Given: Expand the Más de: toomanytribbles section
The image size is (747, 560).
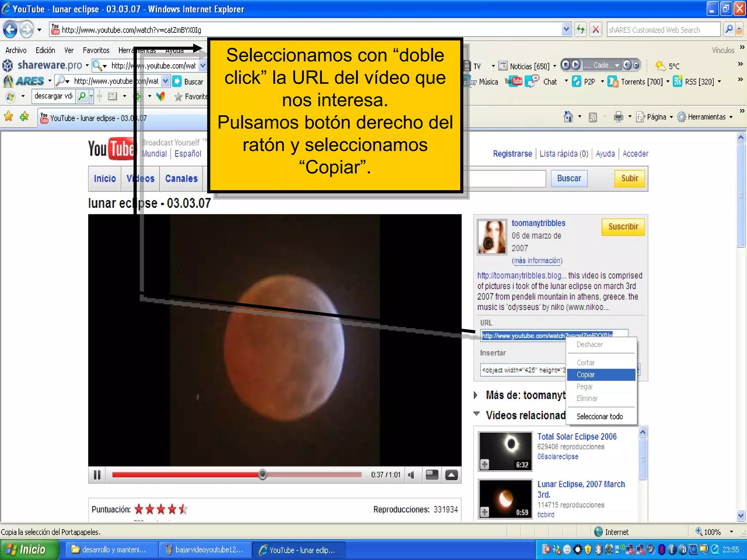Looking at the screenshot, I should click(476, 395).
